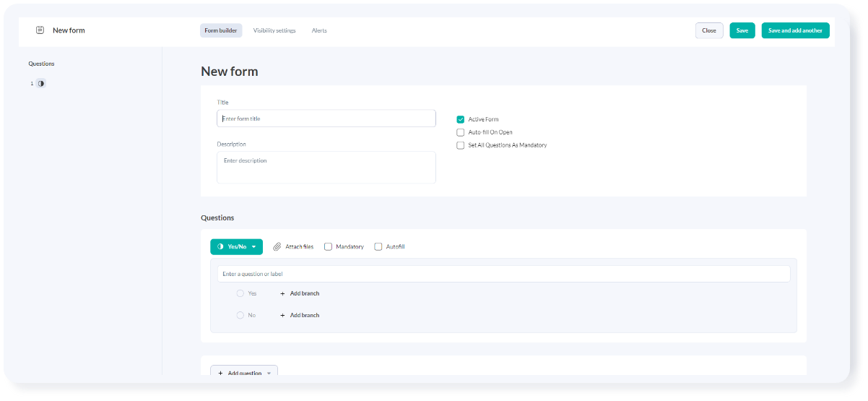Click Save and add another button

point(795,30)
